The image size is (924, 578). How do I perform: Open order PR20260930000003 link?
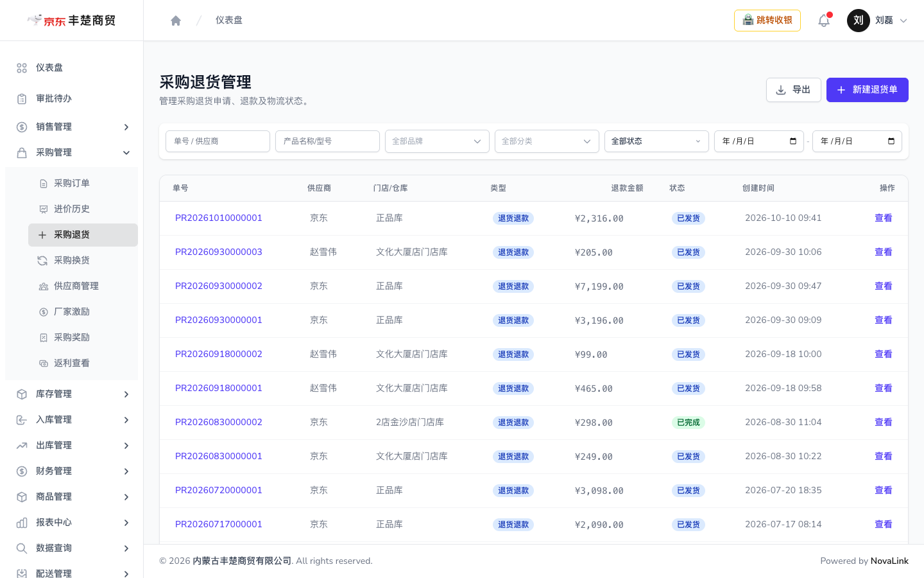tap(219, 252)
